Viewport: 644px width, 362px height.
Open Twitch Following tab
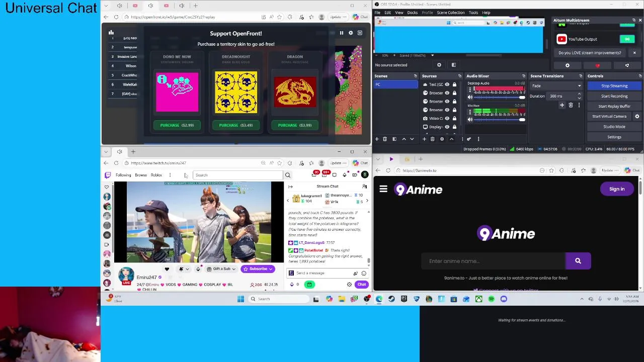click(x=123, y=175)
